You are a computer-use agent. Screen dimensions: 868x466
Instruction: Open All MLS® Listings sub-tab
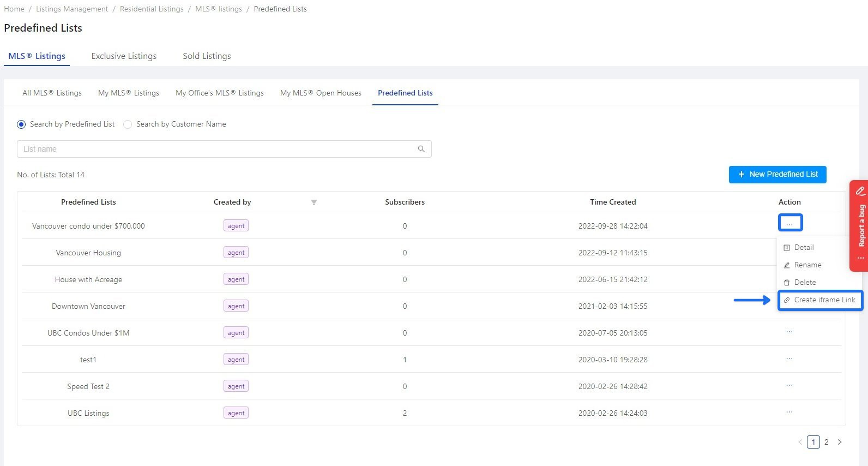pyautogui.click(x=52, y=93)
